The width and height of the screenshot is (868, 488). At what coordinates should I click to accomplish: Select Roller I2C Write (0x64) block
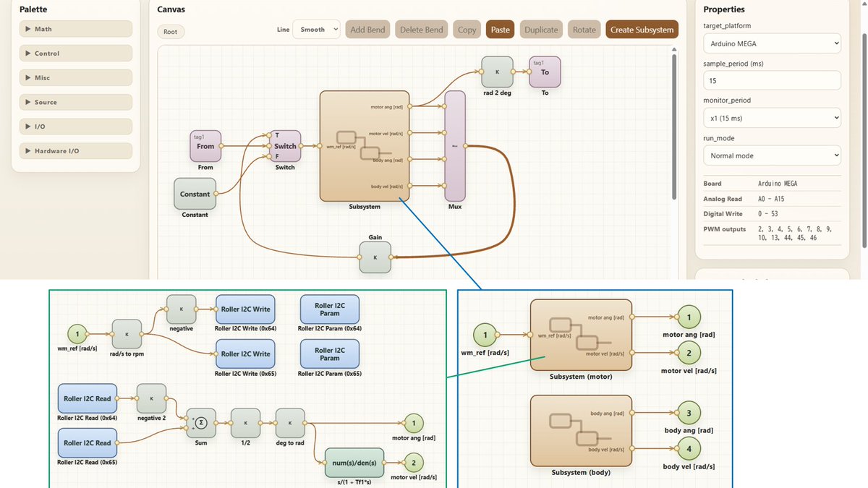tap(246, 309)
